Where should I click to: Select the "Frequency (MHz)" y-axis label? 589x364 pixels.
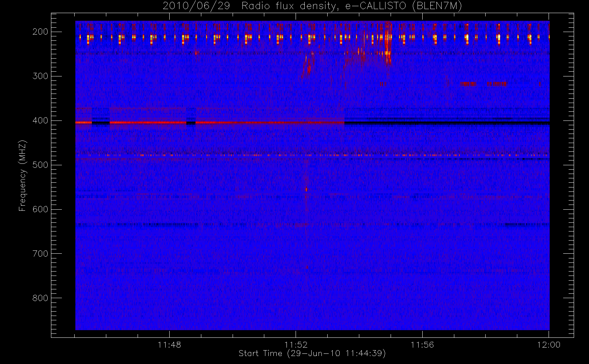(23, 176)
